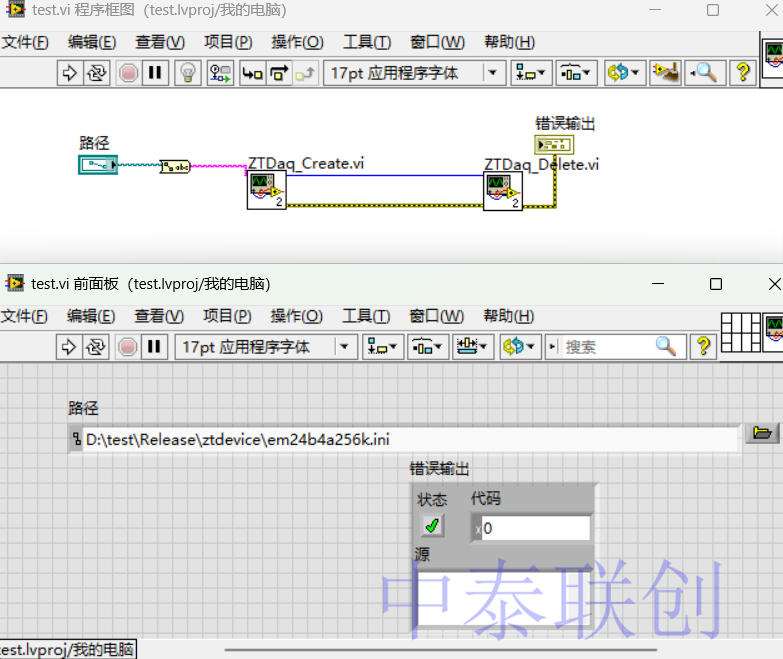Click the Step Out button
The height and width of the screenshot is (659, 783).
pos(305,73)
